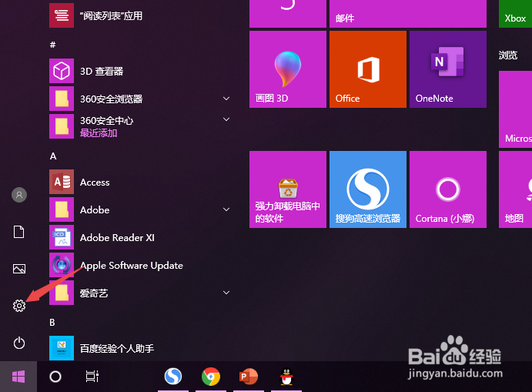Open the Office tile

click(x=368, y=69)
